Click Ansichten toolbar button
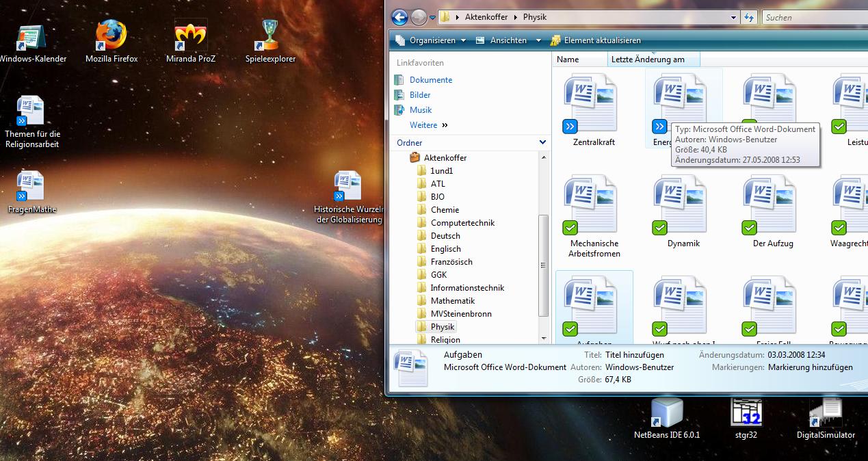This screenshot has width=868, height=461. tap(502, 40)
